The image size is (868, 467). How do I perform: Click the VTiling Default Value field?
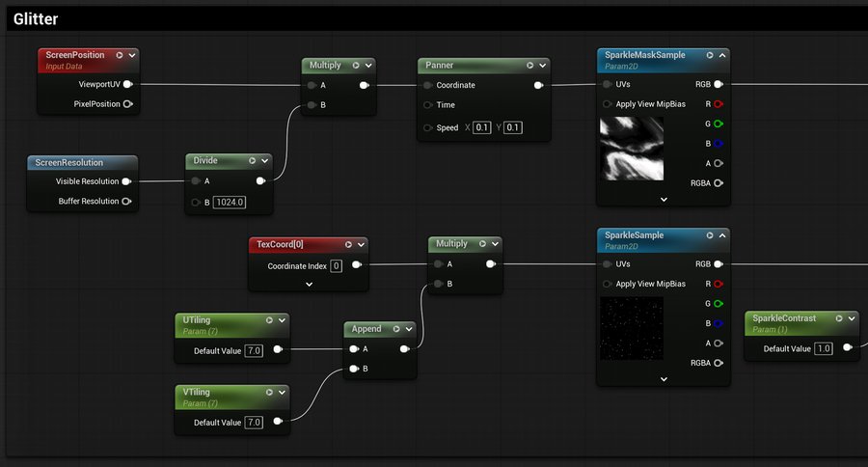click(254, 422)
